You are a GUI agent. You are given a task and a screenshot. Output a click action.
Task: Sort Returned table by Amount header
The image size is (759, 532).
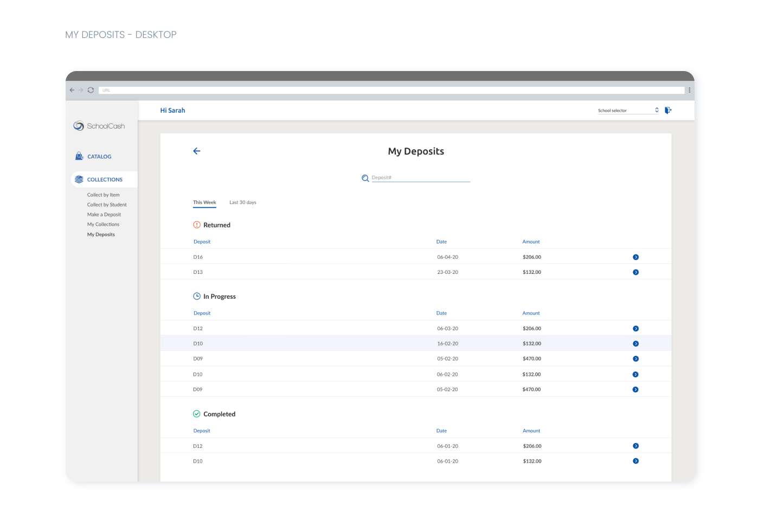(x=531, y=242)
